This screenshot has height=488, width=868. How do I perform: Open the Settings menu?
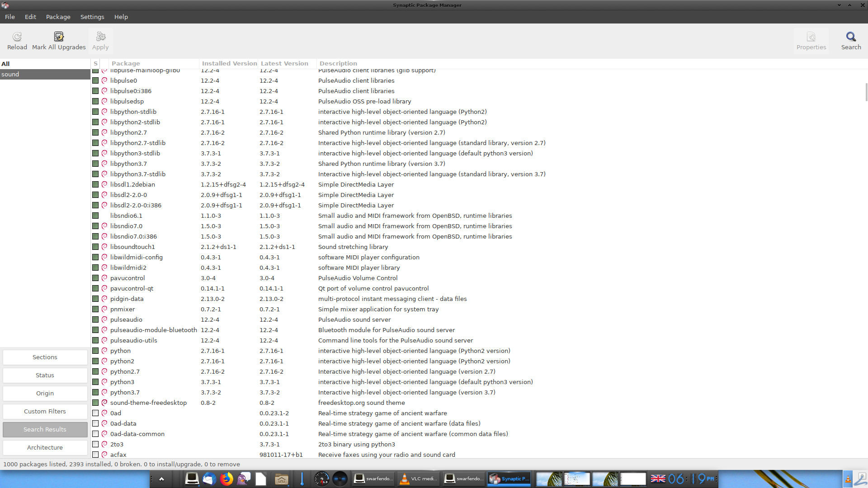coord(92,17)
